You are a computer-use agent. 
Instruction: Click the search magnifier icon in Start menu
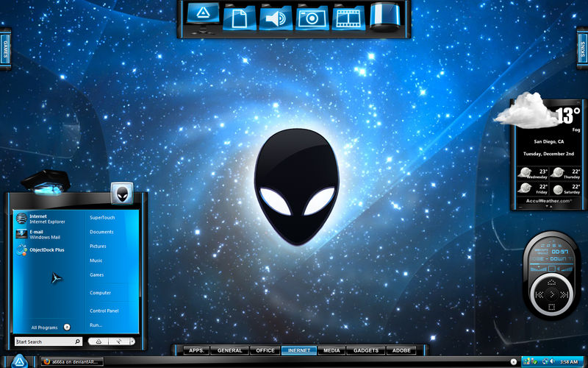point(77,342)
